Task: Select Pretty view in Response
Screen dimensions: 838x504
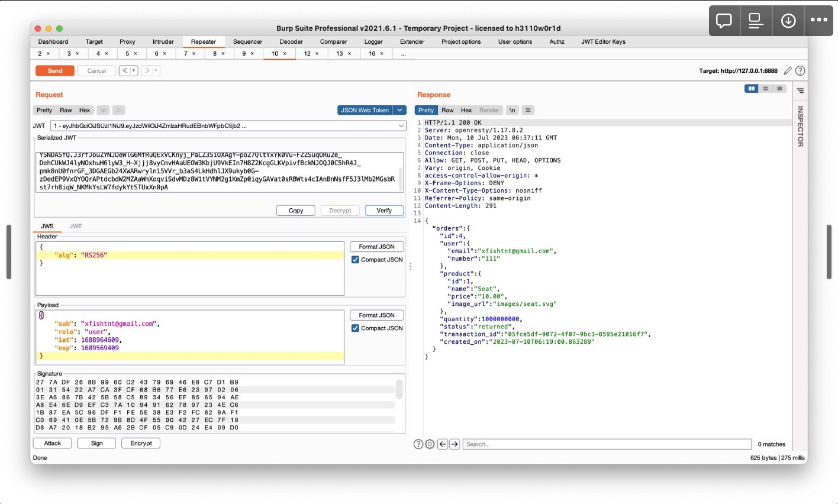Action: click(426, 110)
